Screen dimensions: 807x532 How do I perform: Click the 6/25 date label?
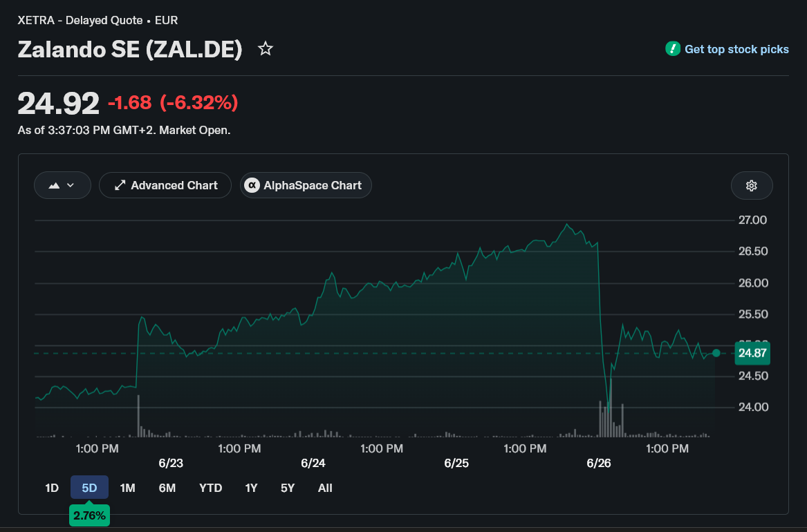click(456, 463)
